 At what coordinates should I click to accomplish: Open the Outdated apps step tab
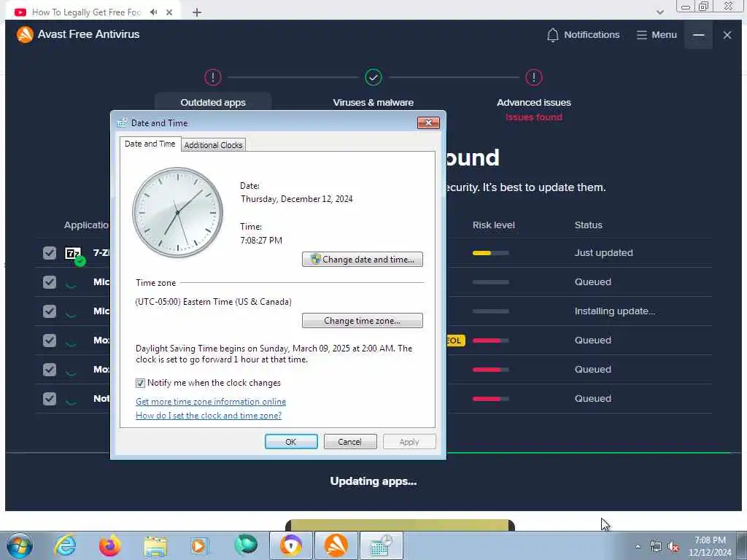(x=213, y=102)
